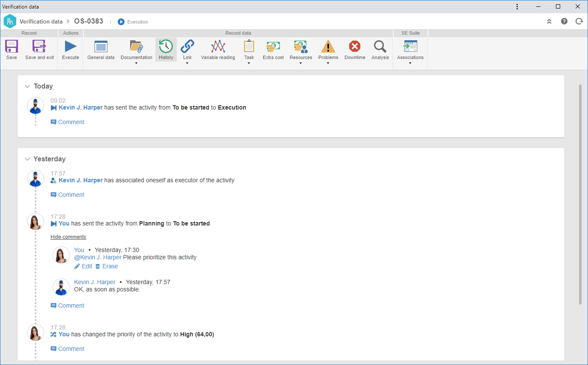
Task: Click the Record data group label
Action: [x=238, y=33]
